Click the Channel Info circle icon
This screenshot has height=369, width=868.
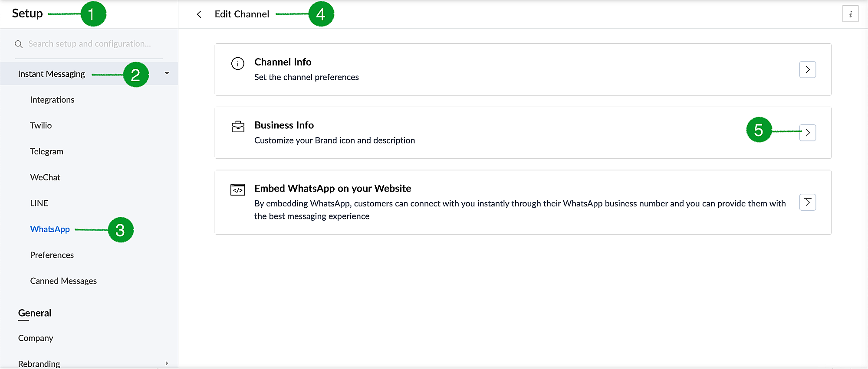[x=238, y=64]
